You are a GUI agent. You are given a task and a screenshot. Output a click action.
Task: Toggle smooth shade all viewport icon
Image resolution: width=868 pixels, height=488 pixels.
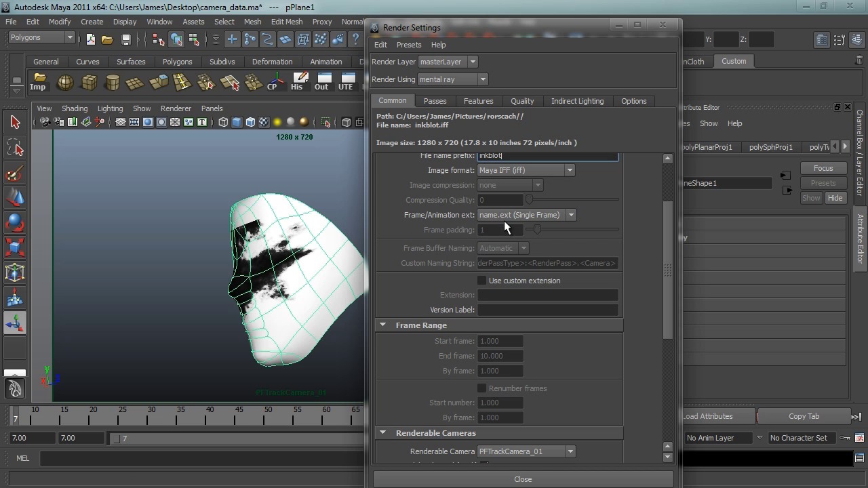pos(237,122)
